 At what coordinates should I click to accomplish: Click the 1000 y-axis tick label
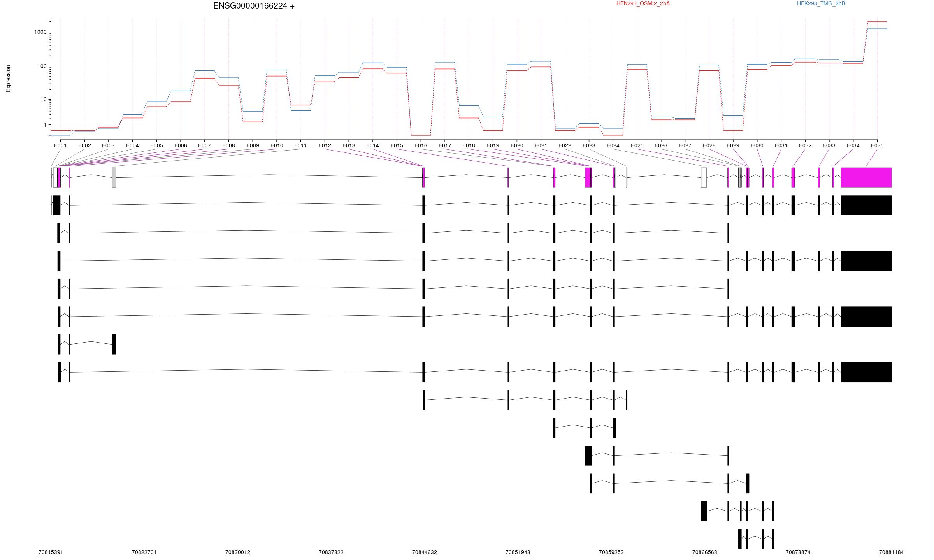[x=40, y=32]
